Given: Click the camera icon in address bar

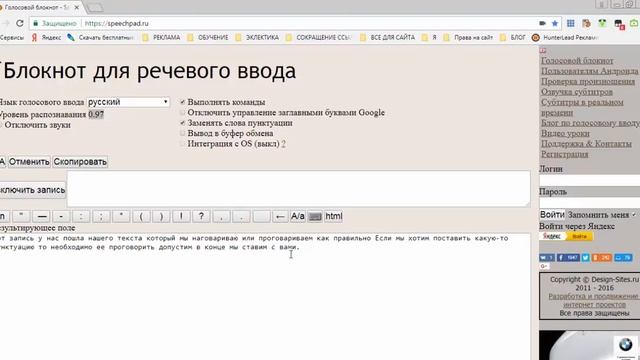Looking at the screenshot, I should [542, 23].
